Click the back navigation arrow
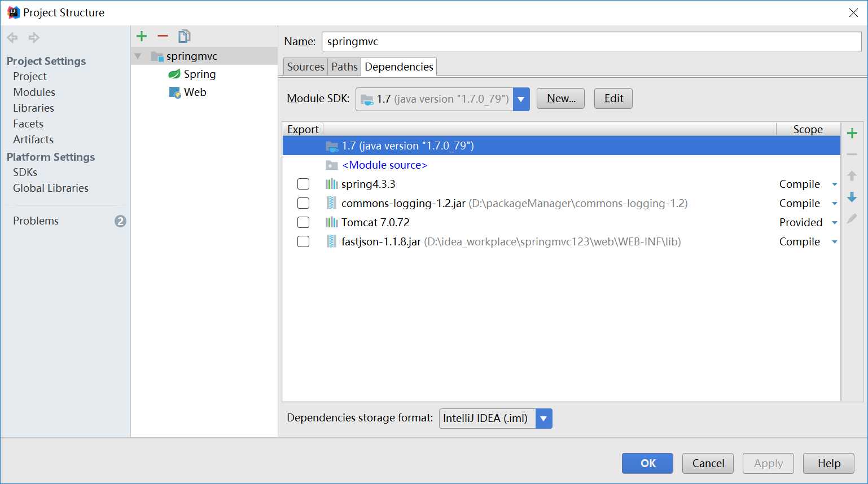Image resolution: width=868 pixels, height=484 pixels. coord(12,38)
